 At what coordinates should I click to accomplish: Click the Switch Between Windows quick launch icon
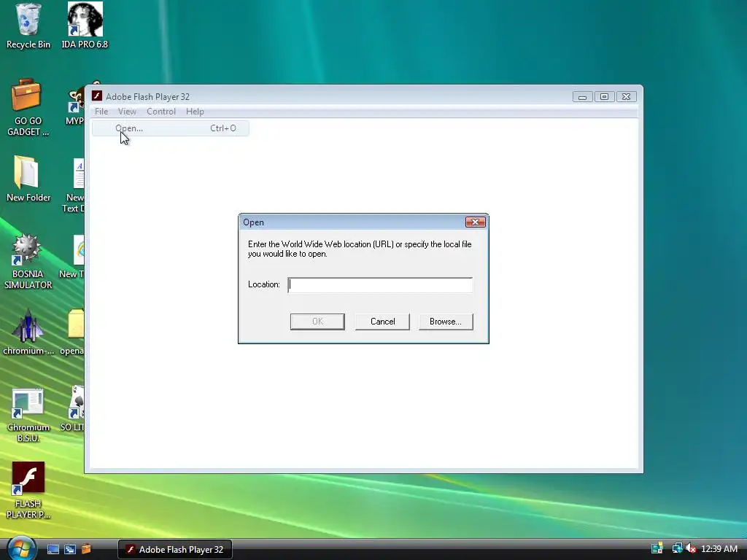click(x=69, y=549)
